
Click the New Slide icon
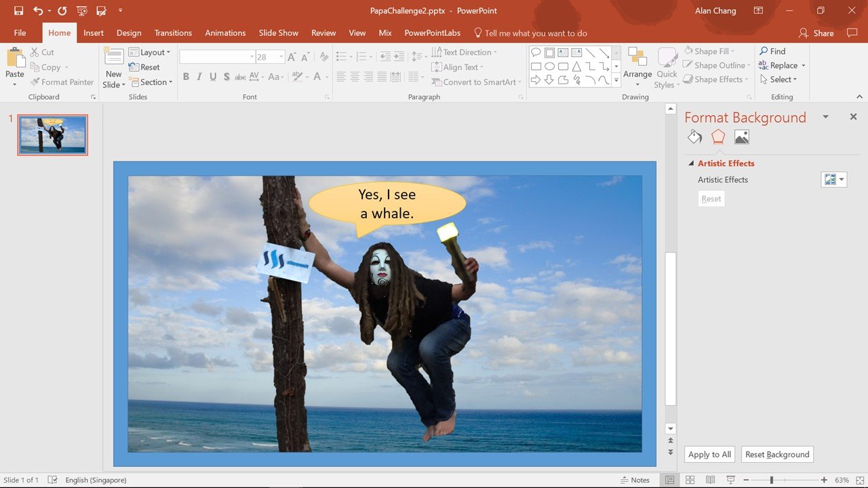pyautogui.click(x=114, y=58)
